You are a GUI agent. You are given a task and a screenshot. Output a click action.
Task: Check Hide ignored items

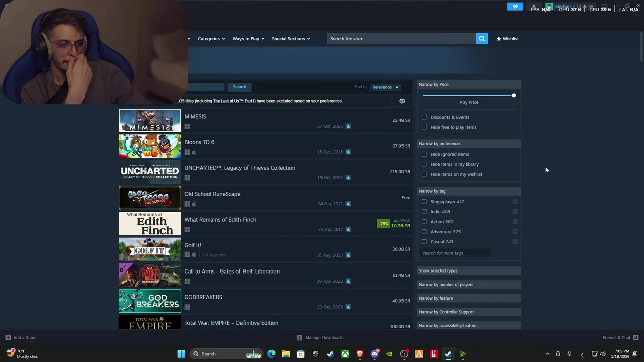click(x=424, y=154)
